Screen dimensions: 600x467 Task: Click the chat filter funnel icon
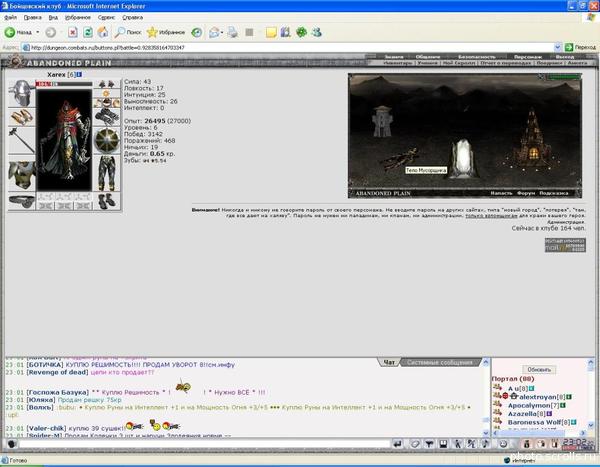click(429, 444)
